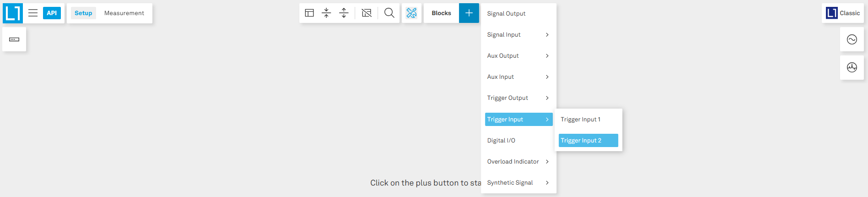Screen dimensions: 868x197
Task: Click the expand-all arrows icon
Action: pos(344,13)
